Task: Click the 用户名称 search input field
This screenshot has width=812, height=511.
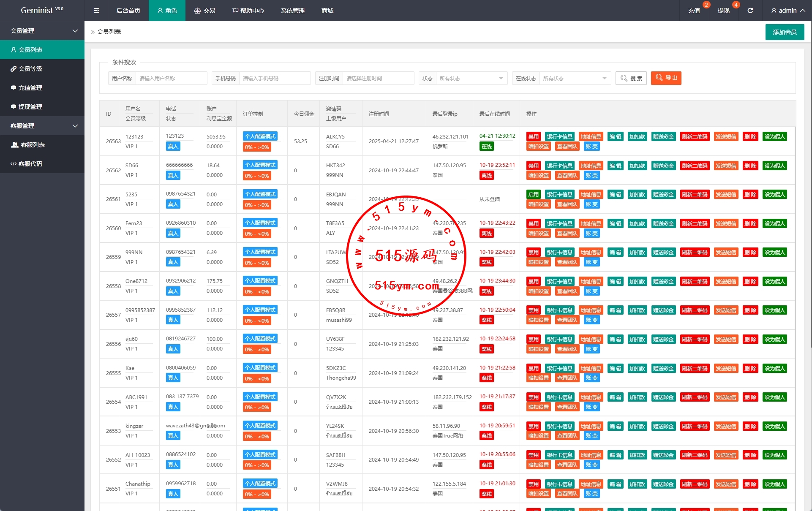Action: pyautogui.click(x=171, y=79)
